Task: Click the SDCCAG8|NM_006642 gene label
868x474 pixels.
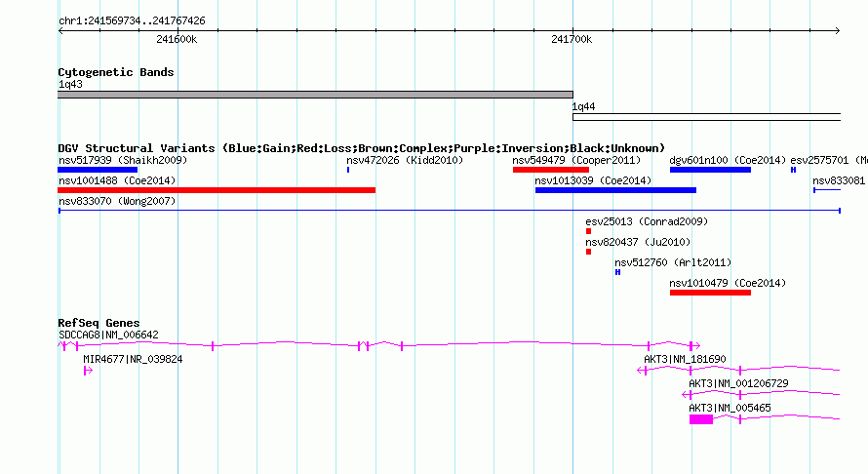Action: [108, 335]
